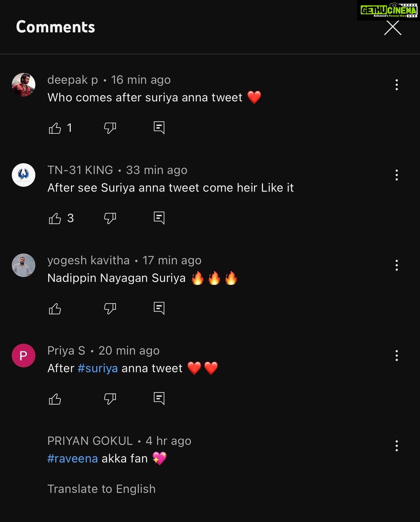The height and width of the screenshot is (522, 420).
Task: Dislike TN-31 KING's comment
Action: tap(110, 218)
